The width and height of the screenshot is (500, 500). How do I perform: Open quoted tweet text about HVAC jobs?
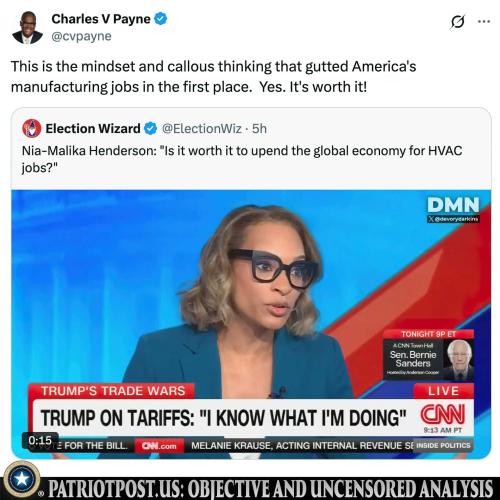[242, 159]
